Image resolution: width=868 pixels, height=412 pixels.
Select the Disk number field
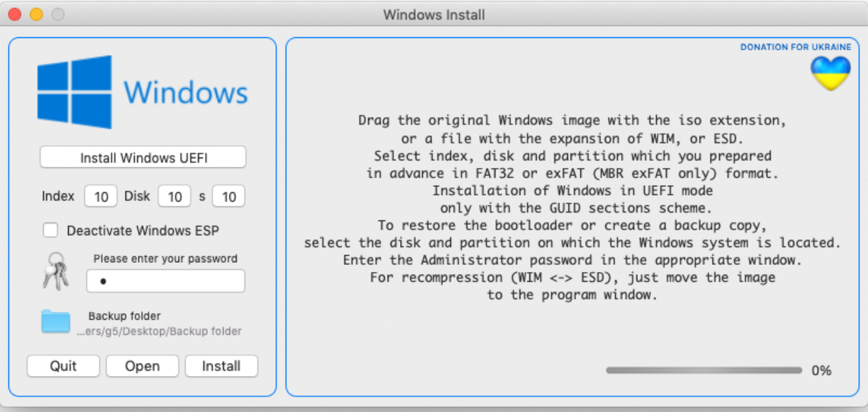point(175,196)
